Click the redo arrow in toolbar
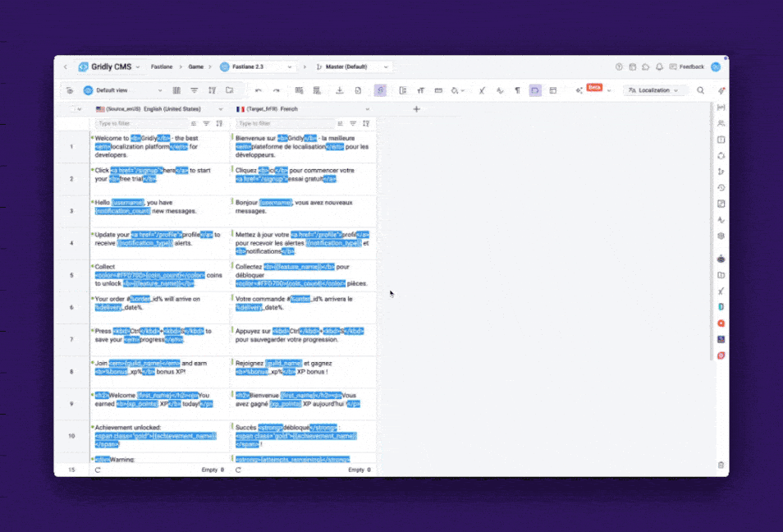The height and width of the screenshot is (532, 783). coord(277,90)
